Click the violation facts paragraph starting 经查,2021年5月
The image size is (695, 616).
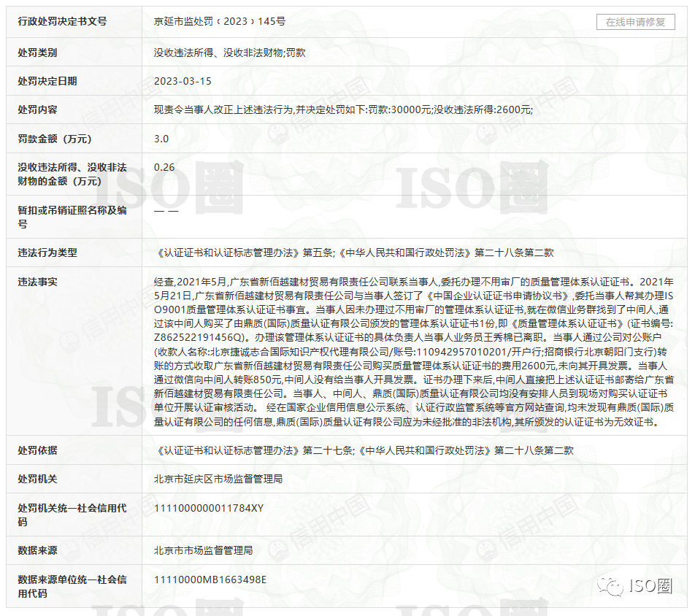click(x=414, y=352)
